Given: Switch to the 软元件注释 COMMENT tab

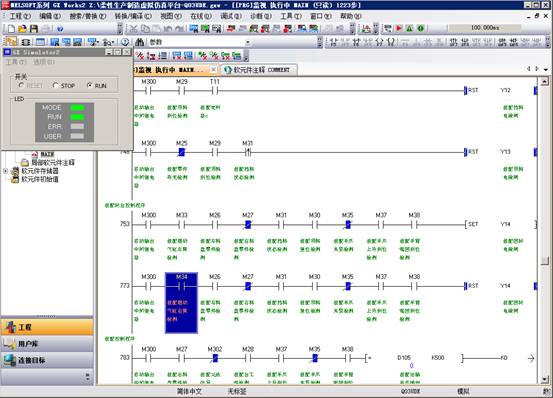Looking at the screenshot, I should [x=258, y=70].
